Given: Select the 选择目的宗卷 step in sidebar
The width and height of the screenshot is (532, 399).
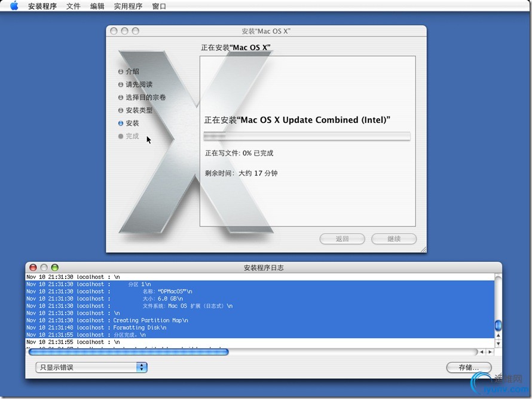Looking at the screenshot, I should [145, 97].
